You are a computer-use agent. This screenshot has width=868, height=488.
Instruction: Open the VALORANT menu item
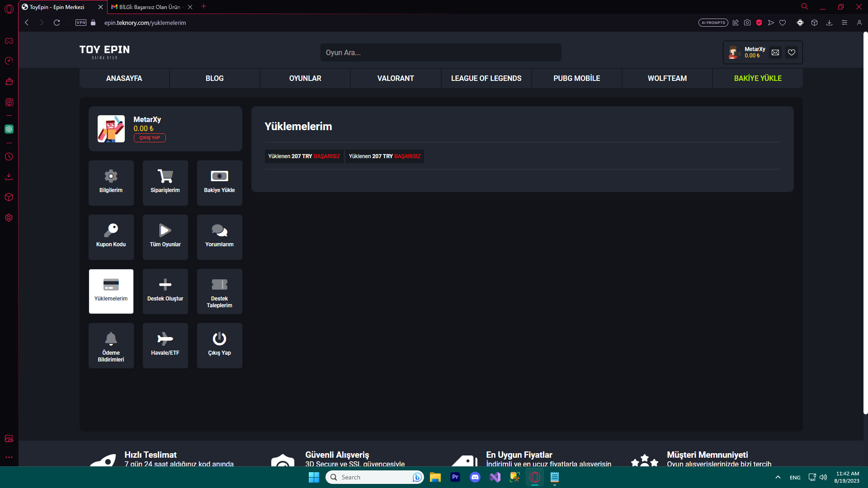point(396,78)
